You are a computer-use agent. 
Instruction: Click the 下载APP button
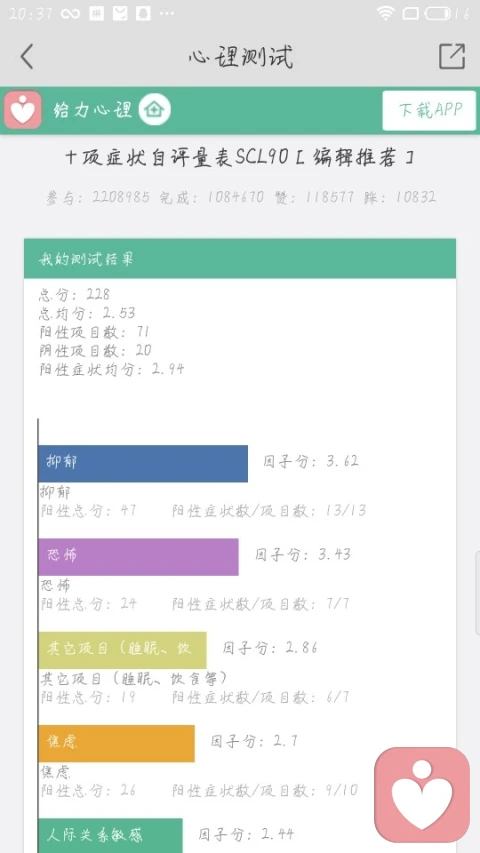pos(429,110)
